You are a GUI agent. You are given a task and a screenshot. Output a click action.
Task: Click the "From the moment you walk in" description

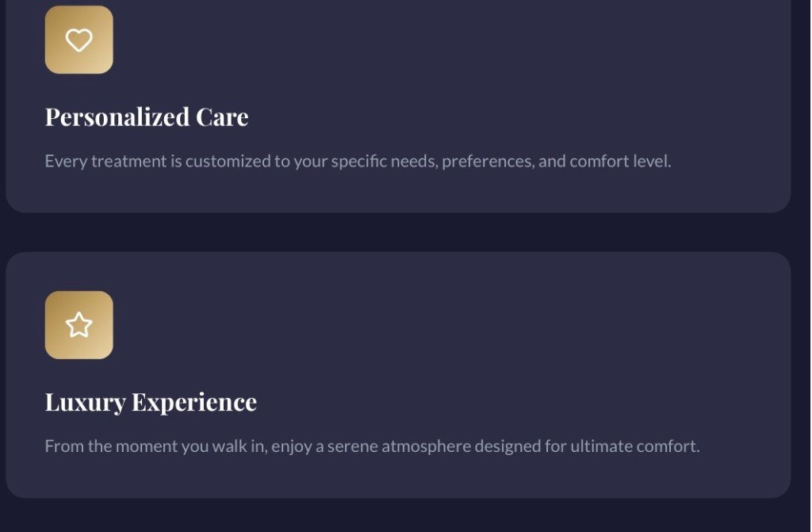372,446
